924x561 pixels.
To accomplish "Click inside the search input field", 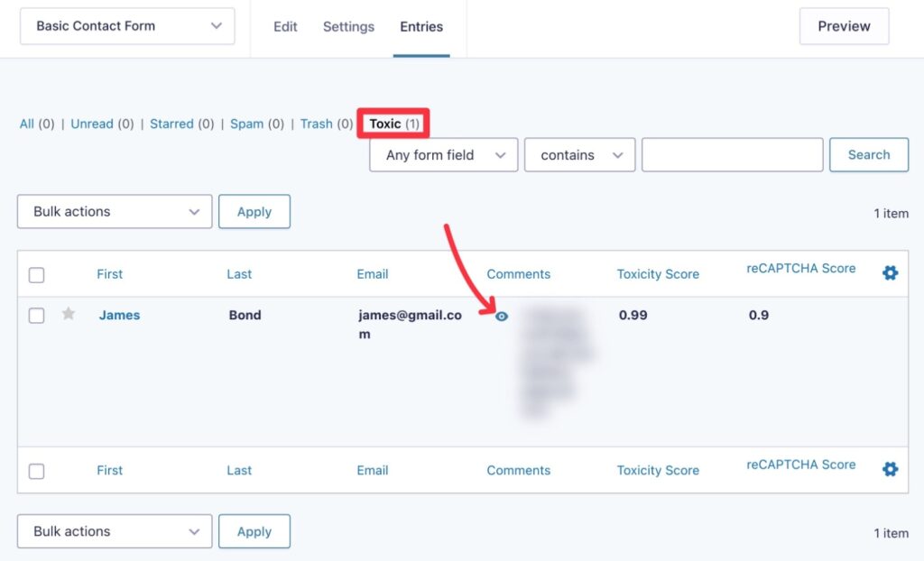I will (731, 154).
